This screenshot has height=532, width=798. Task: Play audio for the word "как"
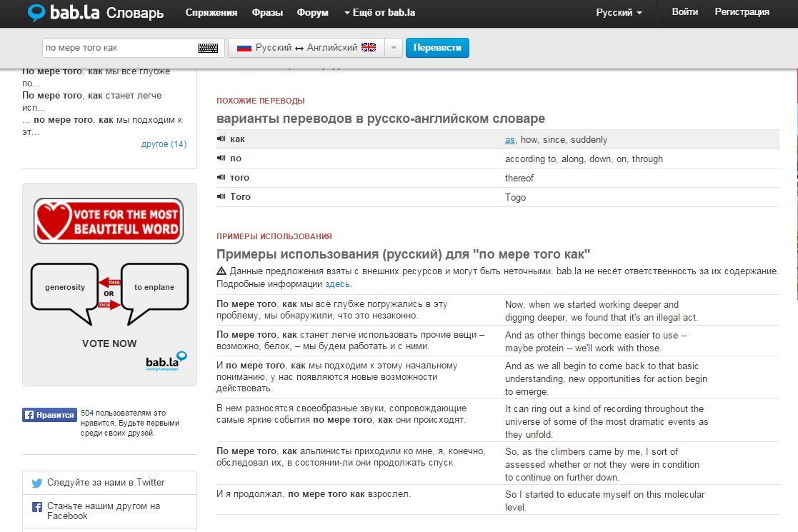click(221, 139)
